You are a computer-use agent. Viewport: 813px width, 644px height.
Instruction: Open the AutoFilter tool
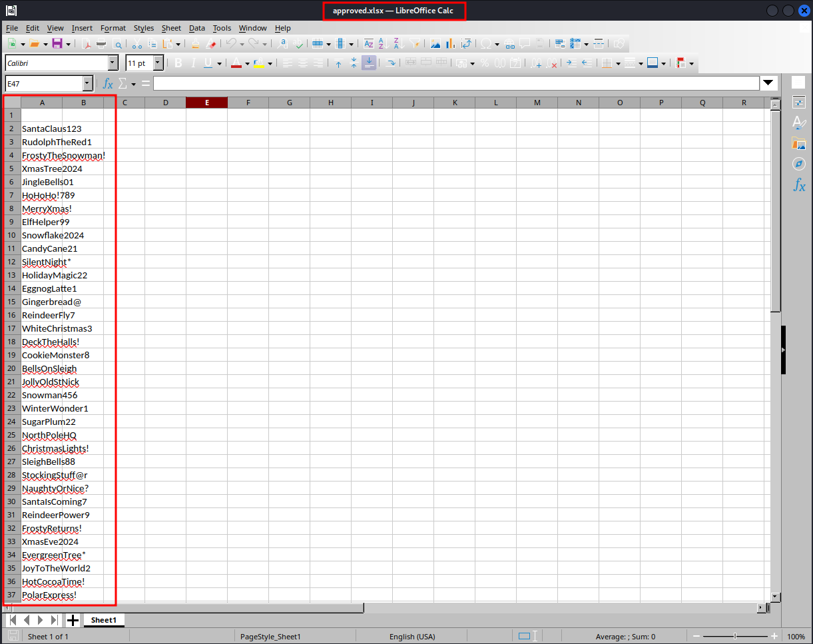[415, 44]
